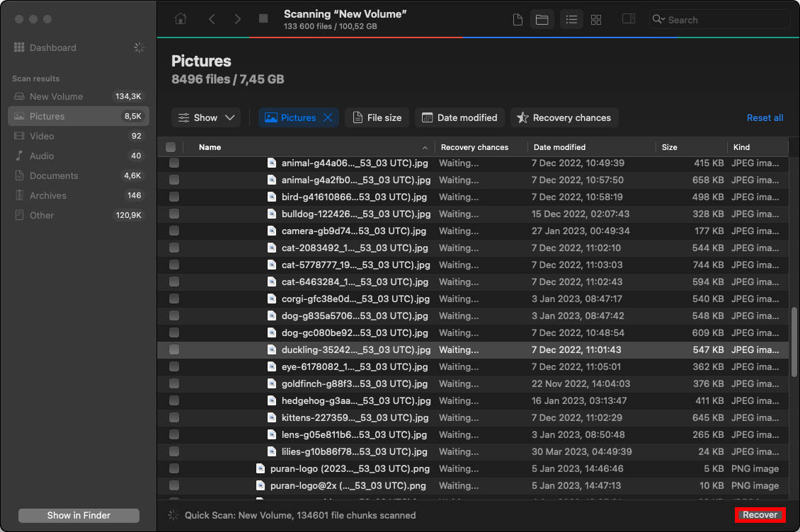Click the 744 KB size cell
The width and height of the screenshot is (800, 532).
[708, 265]
